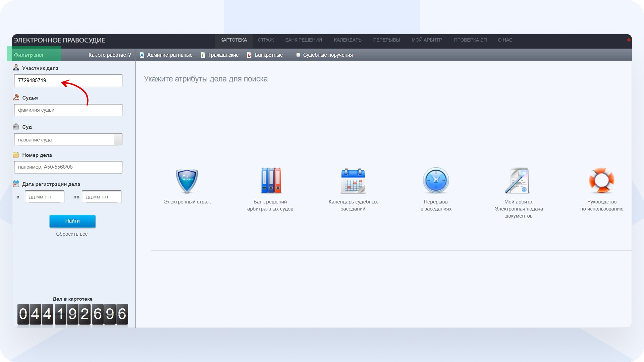The height and width of the screenshot is (362, 644).
Task: Open the ПРОВЕРКА ЭП tab
Action: point(471,40)
